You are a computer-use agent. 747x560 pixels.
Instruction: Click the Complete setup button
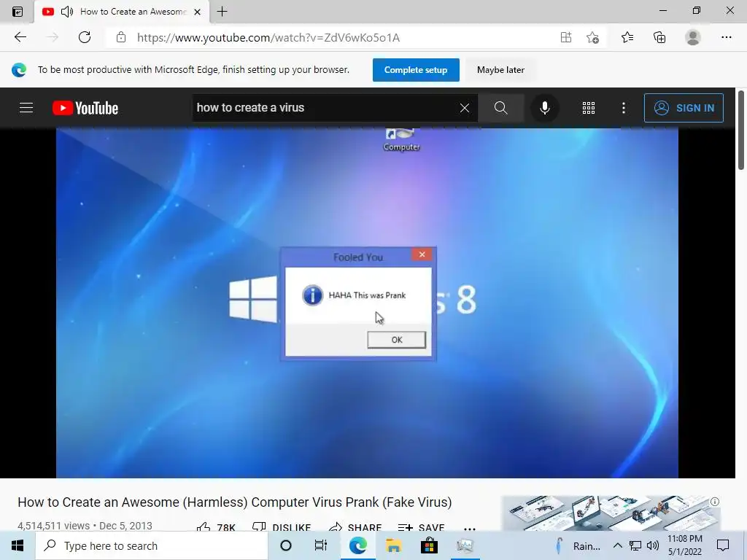(x=416, y=70)
